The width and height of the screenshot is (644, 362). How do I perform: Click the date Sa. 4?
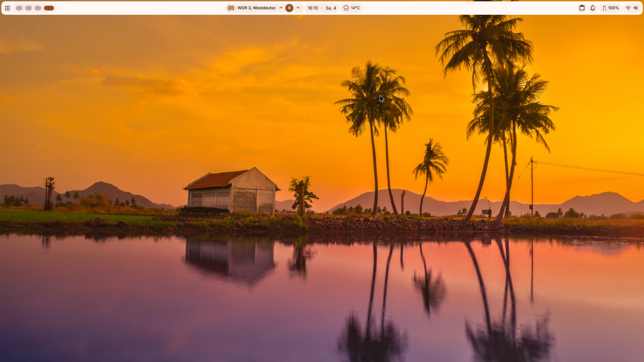coord(331,8)
